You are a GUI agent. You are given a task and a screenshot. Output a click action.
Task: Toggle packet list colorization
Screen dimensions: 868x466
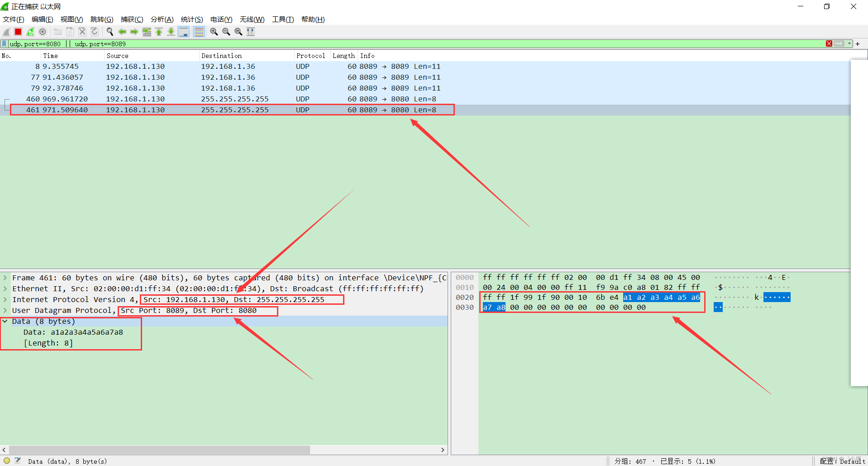pyautogui.click(x=199, y=32)
